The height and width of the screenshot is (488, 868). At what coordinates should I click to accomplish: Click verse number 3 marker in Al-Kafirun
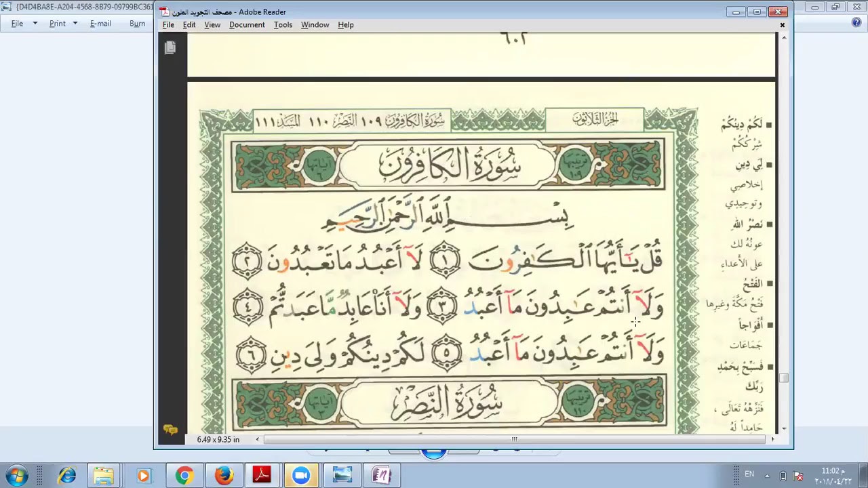[x=443, y=306]
